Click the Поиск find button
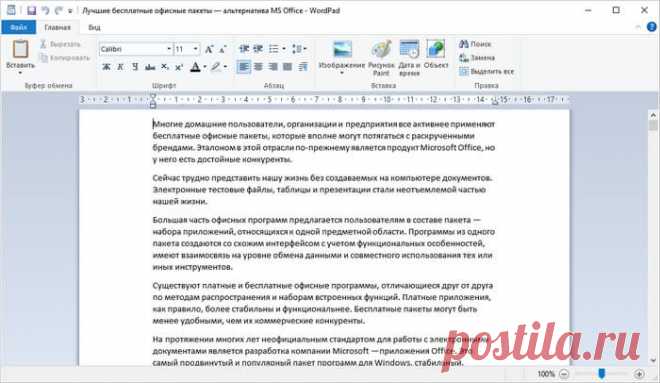This screenshot has width=660, height=383. (475, 44)
